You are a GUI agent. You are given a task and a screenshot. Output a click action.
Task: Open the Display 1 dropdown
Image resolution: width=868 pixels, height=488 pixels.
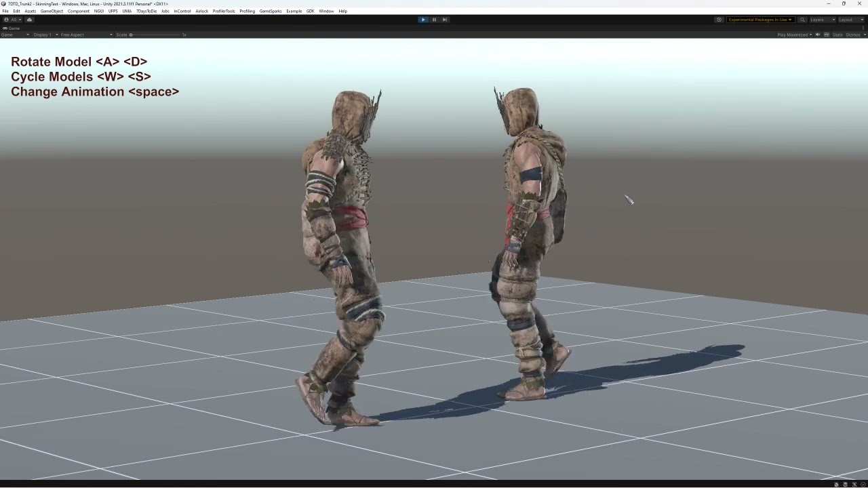click(x=45, y=35)
